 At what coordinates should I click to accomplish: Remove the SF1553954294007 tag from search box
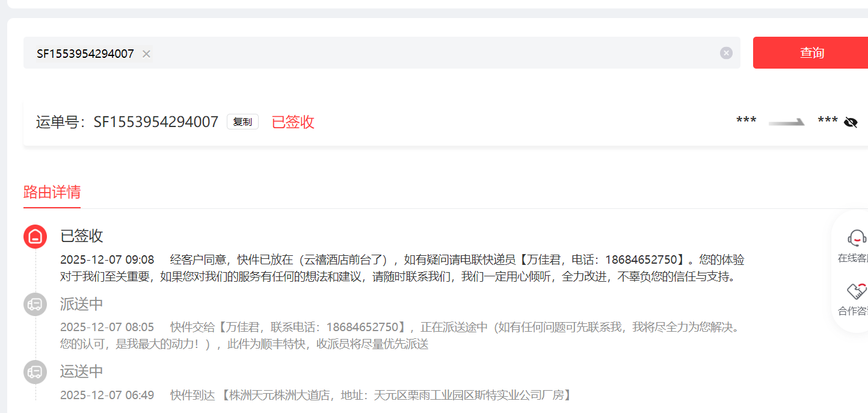pyautogui.click(x=146, y=54)
